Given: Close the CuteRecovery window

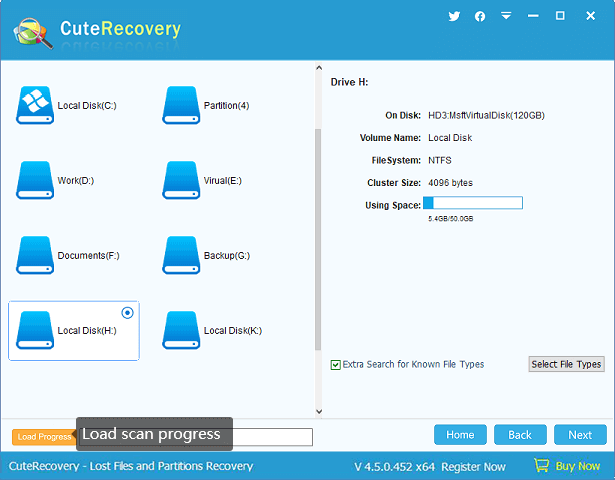Looking at the screenshot, I should tap(590, 16).
